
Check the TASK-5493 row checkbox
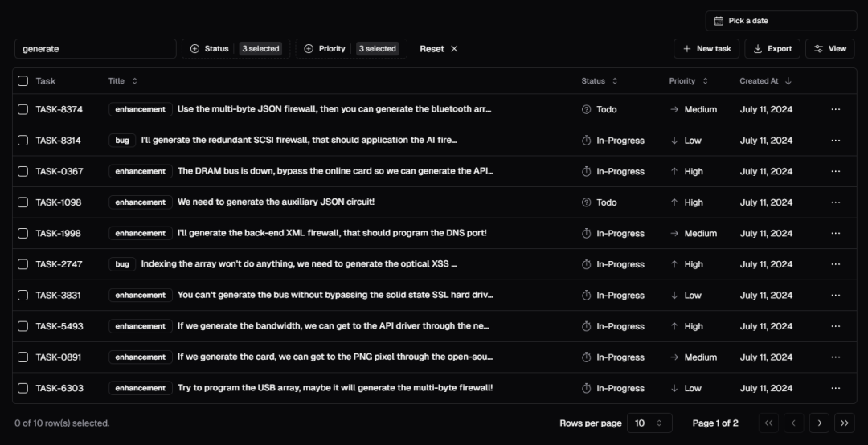(23, 327)
